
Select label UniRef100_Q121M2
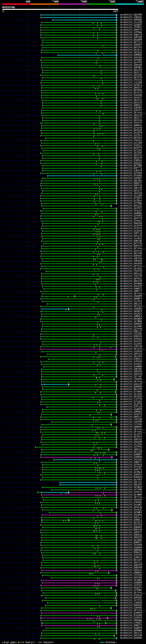[131, 394]
